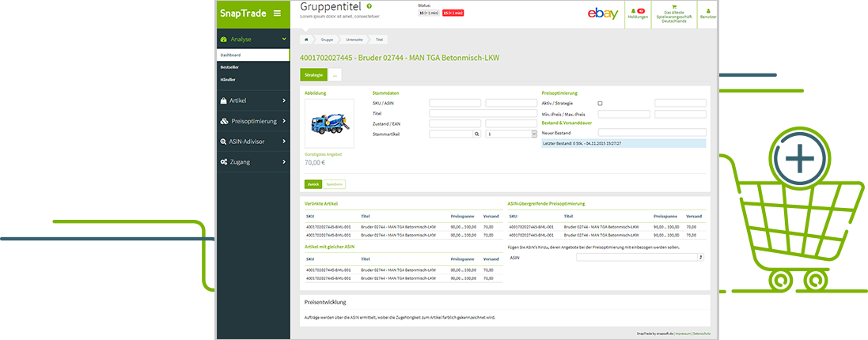The height and width of the screenshot is (340, 868).
Task: Click the grey status badge '15 (> 1 min)'
Action: 429,12
